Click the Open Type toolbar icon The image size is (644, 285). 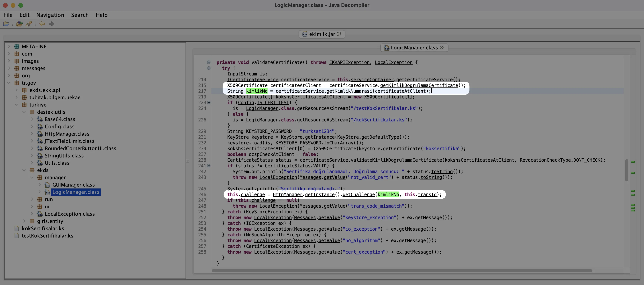(x=19, y=24)
